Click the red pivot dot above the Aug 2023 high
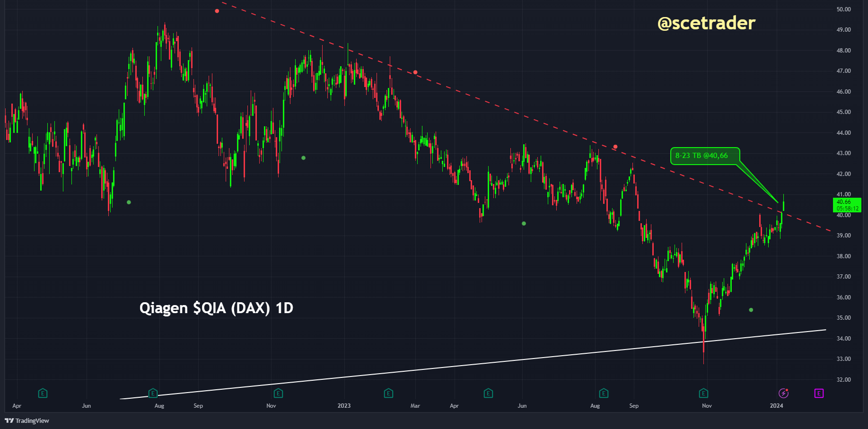This screenshot has height=429, width=868. click(615, 147)
